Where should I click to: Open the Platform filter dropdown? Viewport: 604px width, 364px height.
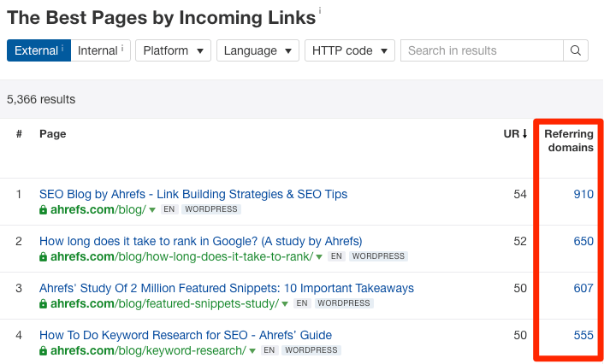[x=173, y=50]
